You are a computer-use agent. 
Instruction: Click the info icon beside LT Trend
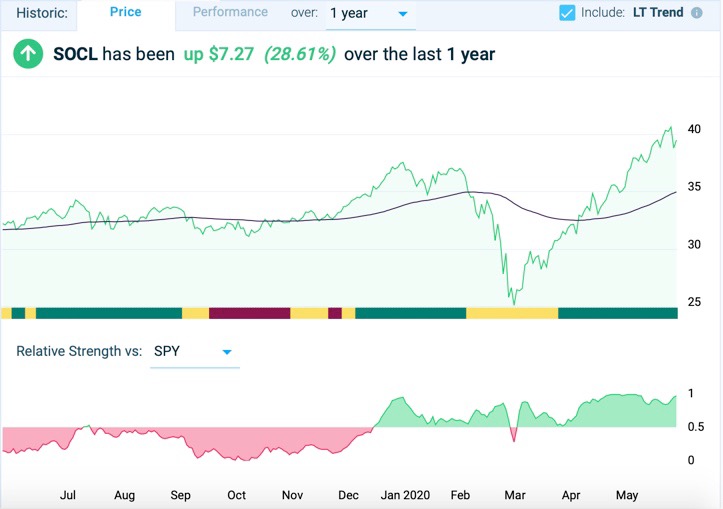696,13
